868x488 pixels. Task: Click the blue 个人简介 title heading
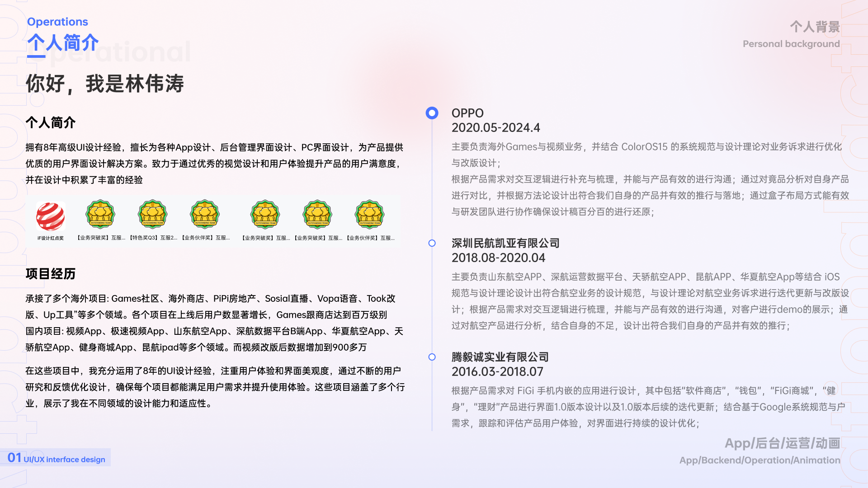63,43
